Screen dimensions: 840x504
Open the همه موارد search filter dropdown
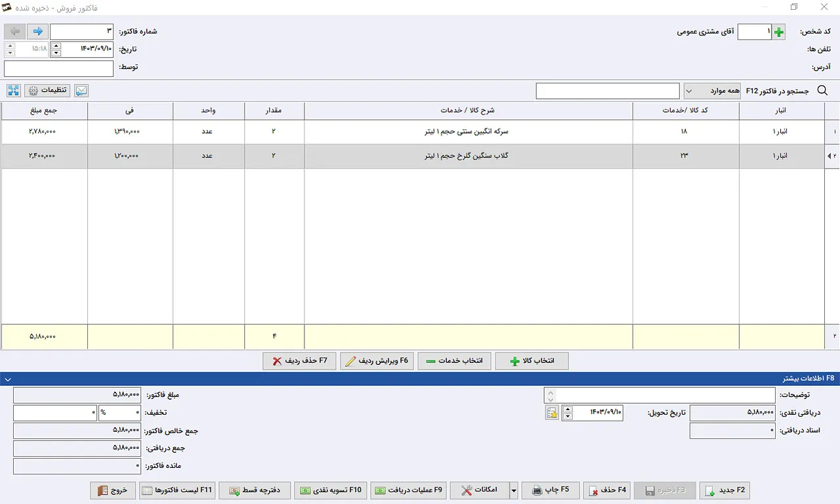712,91
